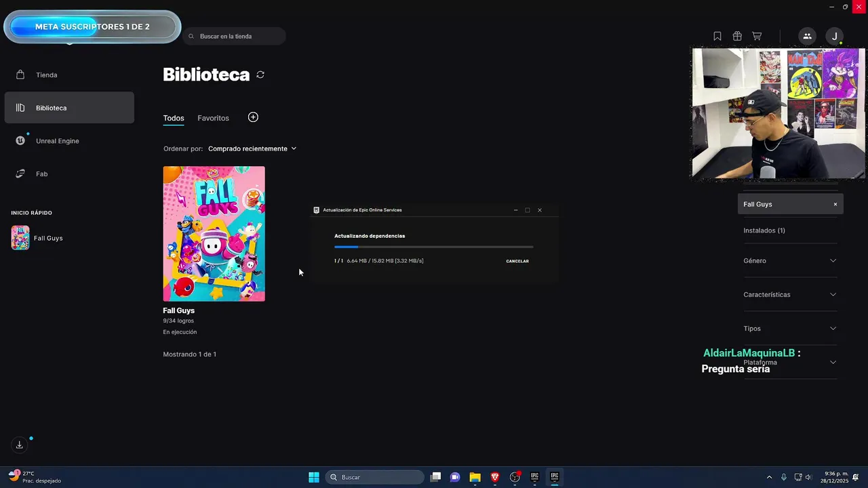Open Brave browser from the taskbar

click(495, 477)
